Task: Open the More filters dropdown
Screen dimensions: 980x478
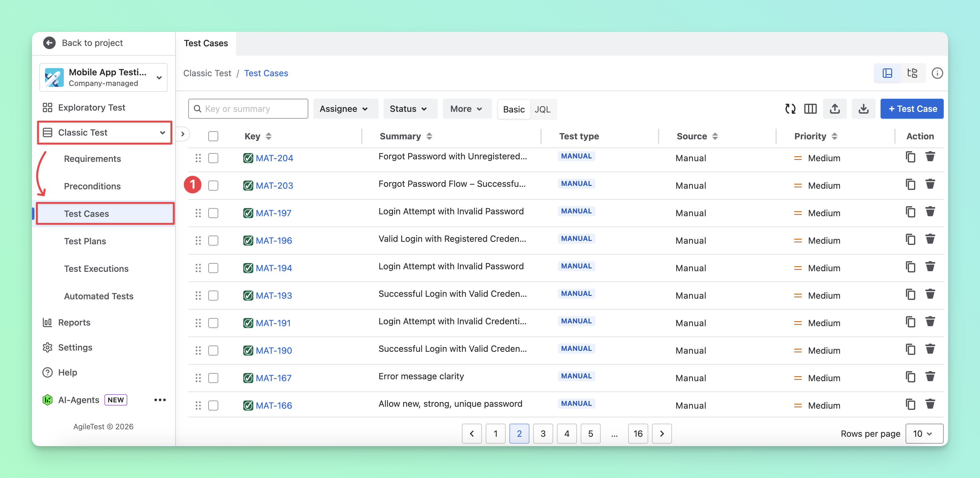Action: (x=467, y=109)
